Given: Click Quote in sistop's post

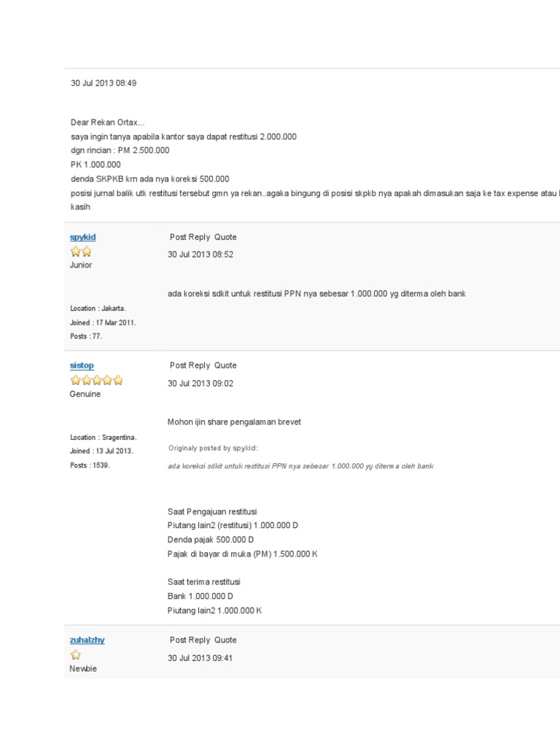Looking at the screenshot, I should (225, 365).
